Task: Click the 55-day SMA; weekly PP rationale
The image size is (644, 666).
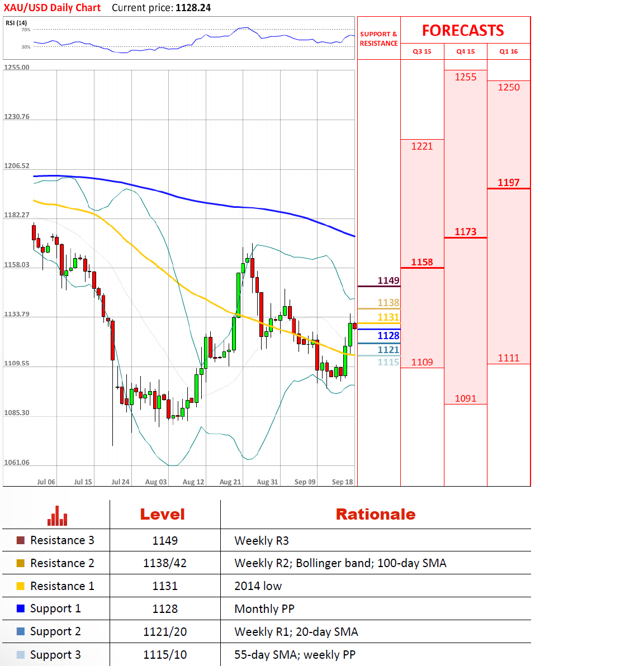Action: coord(295,654)
